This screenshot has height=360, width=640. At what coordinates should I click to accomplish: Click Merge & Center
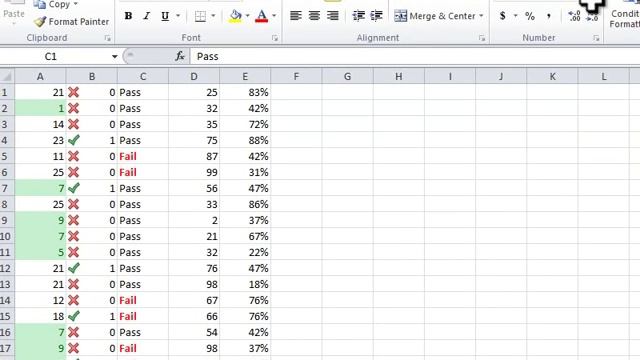point(435,16)
